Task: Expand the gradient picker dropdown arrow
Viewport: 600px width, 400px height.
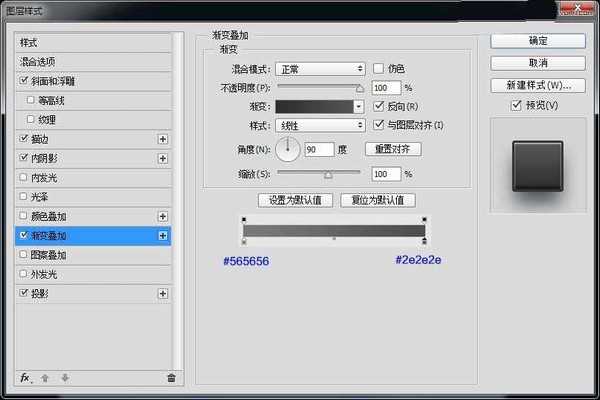Action: [358, 106]
